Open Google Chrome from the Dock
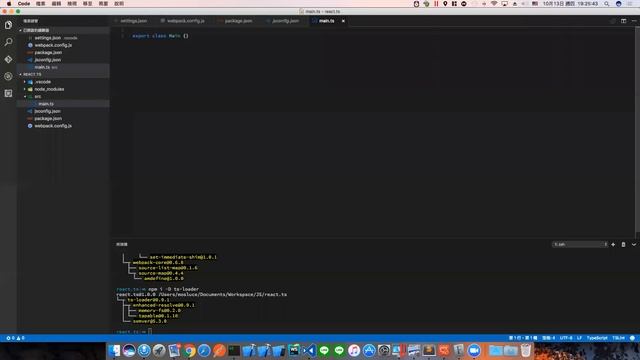The height and width of the screenshot is (360, 640). (189, 350)
